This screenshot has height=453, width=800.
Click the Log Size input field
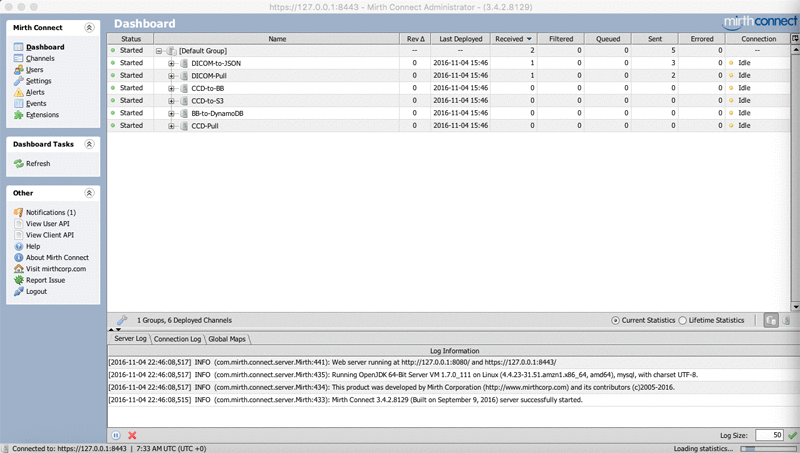769,435
